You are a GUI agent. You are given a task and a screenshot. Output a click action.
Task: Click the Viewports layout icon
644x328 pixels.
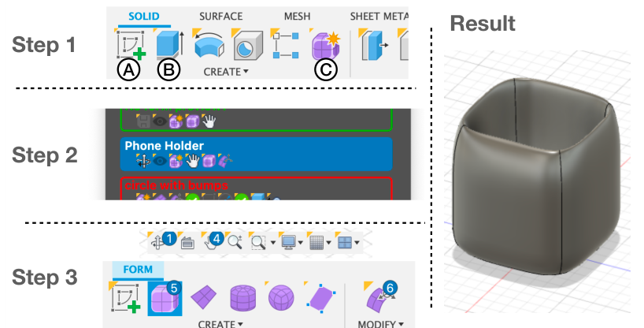345,242
